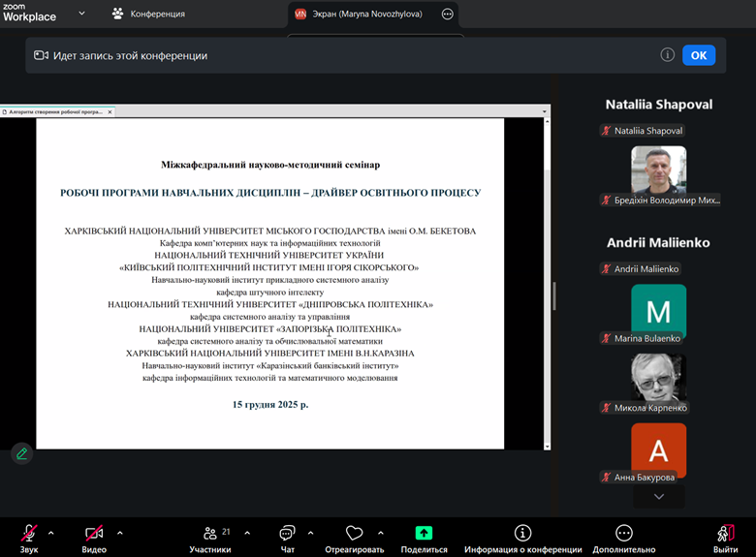
Task: Click the green Поделиться share screen icon
Action: [424, 533]
